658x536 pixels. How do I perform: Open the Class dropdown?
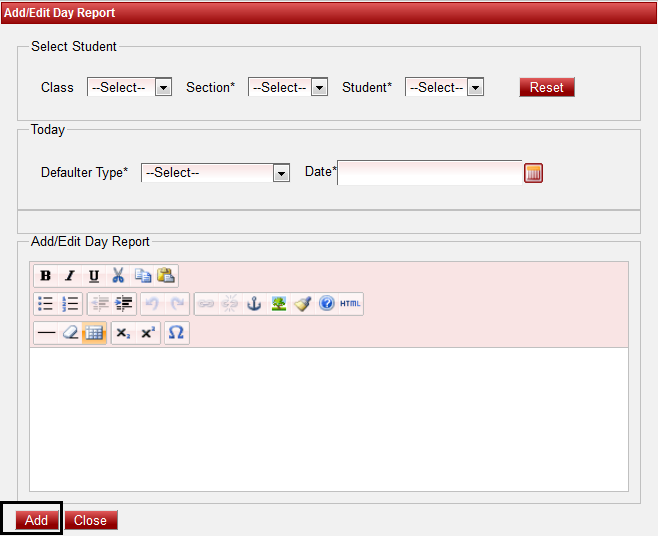tap(129, 88)
